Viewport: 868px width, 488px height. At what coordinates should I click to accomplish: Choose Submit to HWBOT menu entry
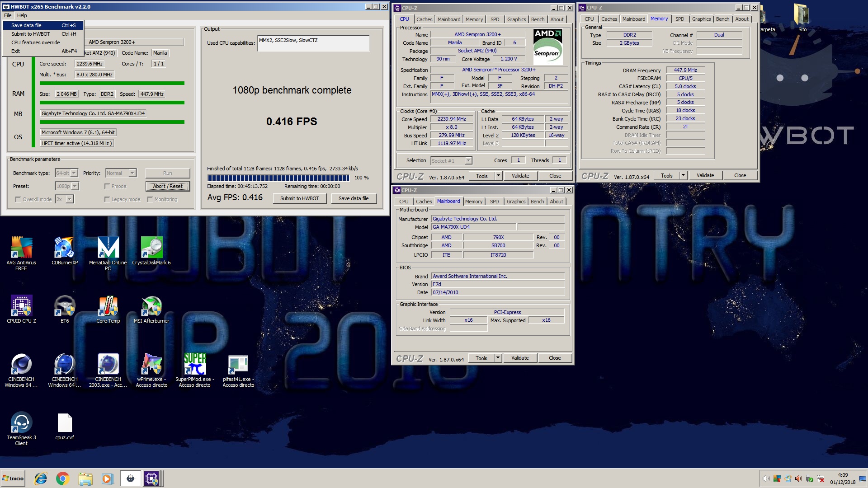(43, 34)
